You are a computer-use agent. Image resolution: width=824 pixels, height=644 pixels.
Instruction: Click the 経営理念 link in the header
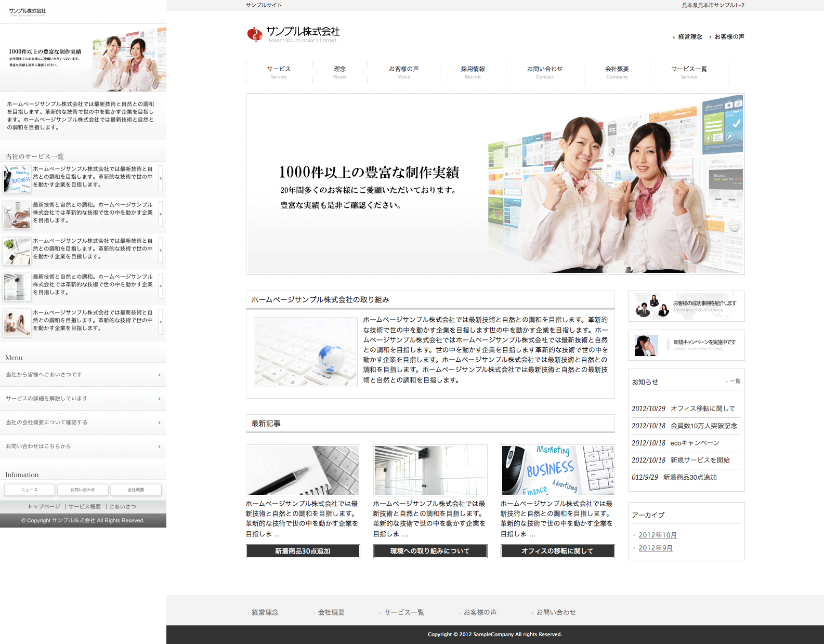pos(690,37)
